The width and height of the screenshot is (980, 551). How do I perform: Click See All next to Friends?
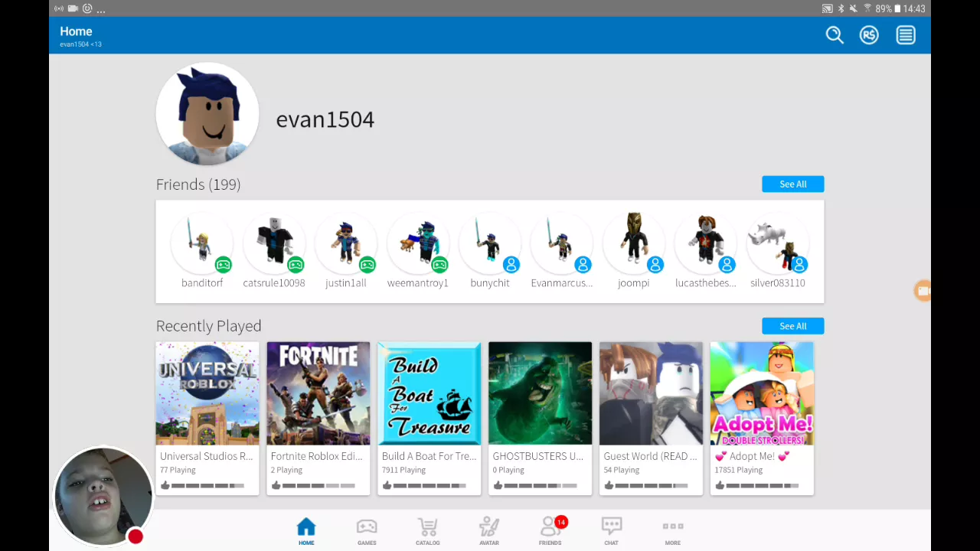coord(793,184)
